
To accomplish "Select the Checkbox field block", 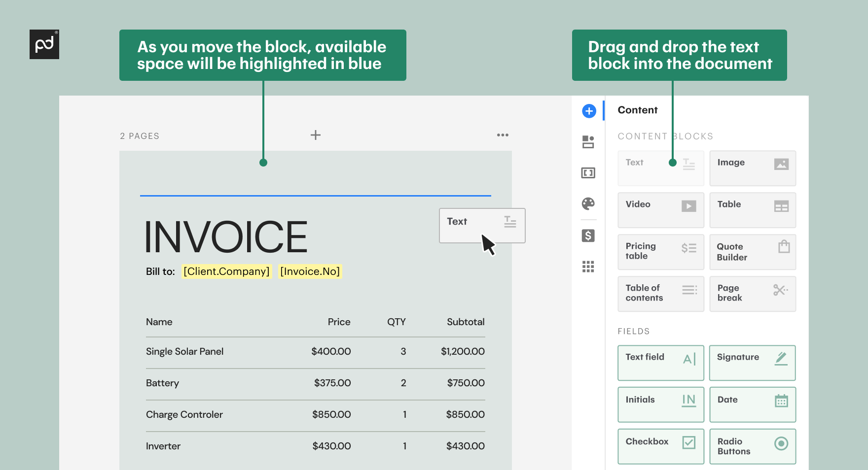I will point(660,446).
